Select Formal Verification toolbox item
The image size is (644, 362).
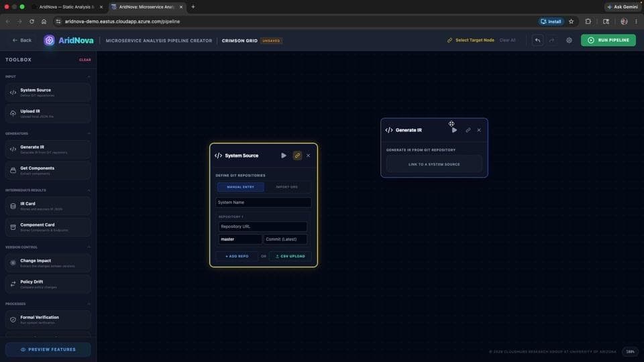pos(48,320)
